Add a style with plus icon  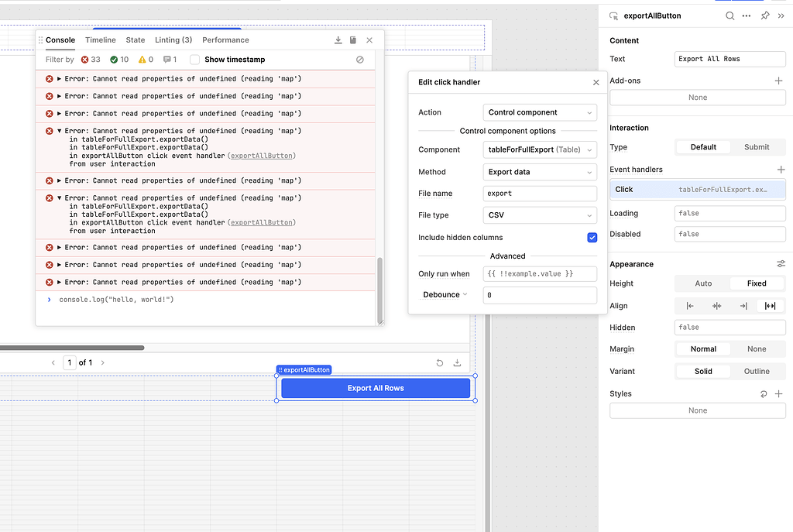tap(779, 394)
